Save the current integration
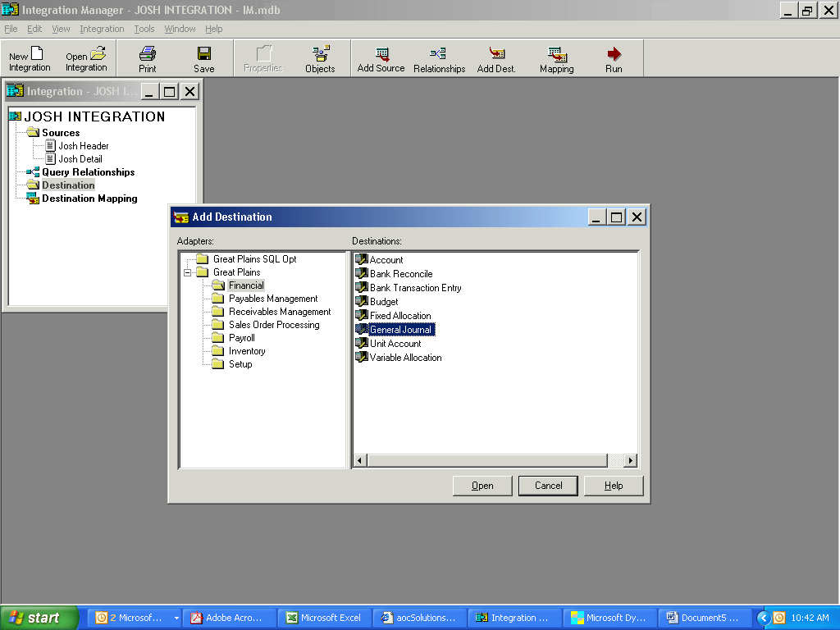This screenshot has width=840, height=630. (x=203, y=57)
